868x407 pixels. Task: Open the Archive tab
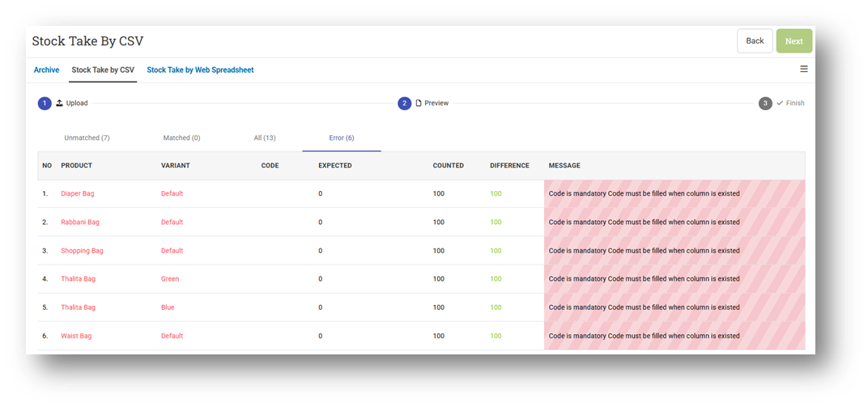(x=46, y=70)
